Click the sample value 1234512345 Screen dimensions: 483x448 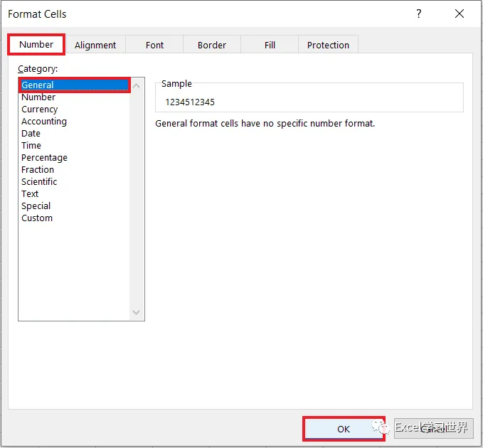(190, 102)
